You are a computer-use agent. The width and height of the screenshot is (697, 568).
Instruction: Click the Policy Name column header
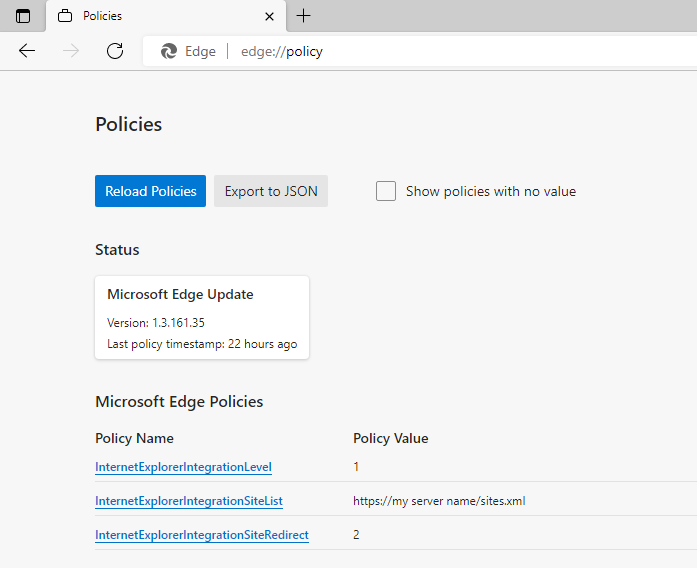(x=134, y=438)
